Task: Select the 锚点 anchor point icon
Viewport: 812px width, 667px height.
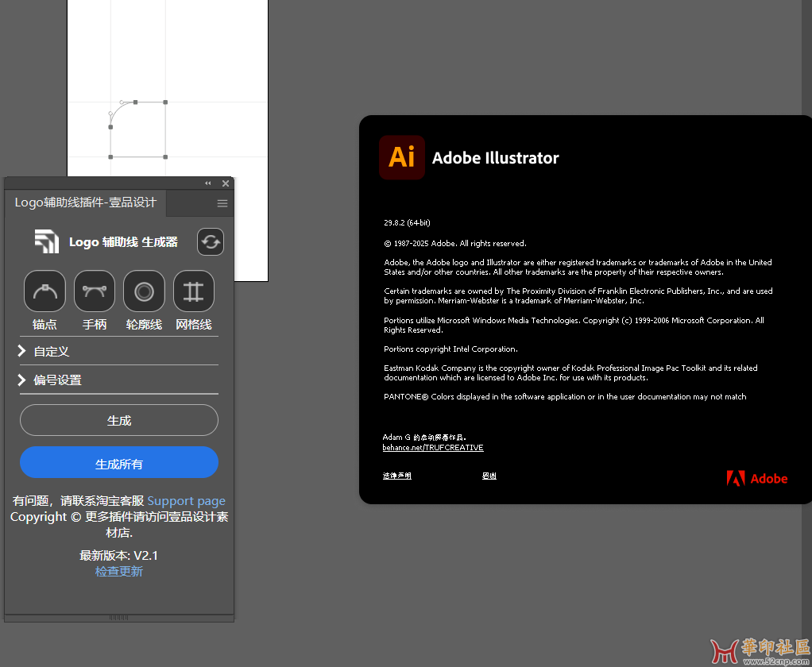Action: (x=44, y=291)
